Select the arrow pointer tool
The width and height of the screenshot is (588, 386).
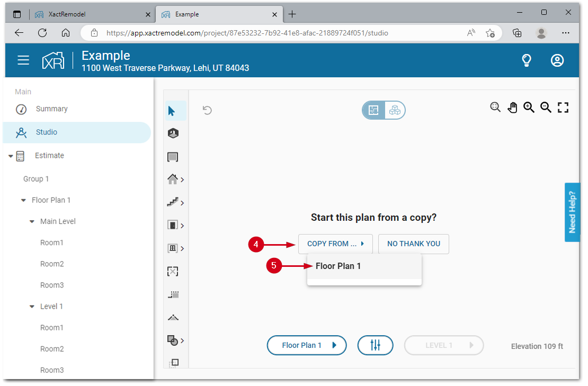pos(172,111)
